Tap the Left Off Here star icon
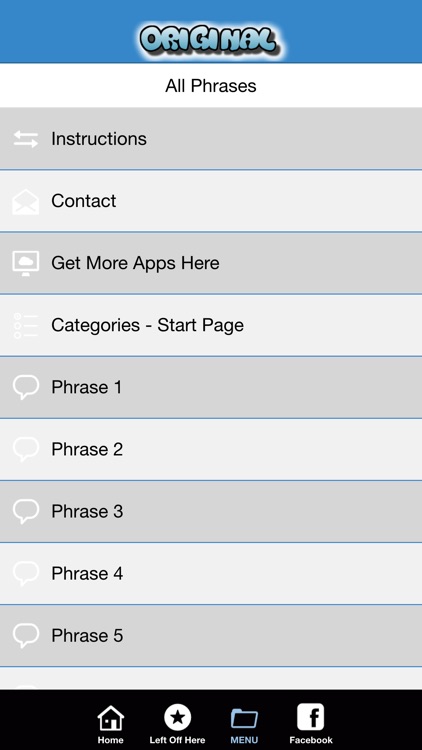Viewport: 422px width, 750px height. (x=178, y=717)
